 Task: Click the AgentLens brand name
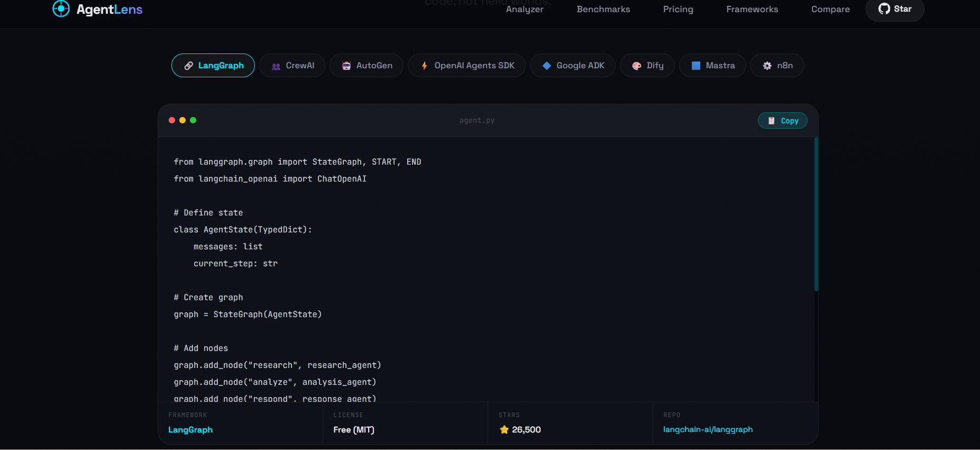tap(109, 9)
